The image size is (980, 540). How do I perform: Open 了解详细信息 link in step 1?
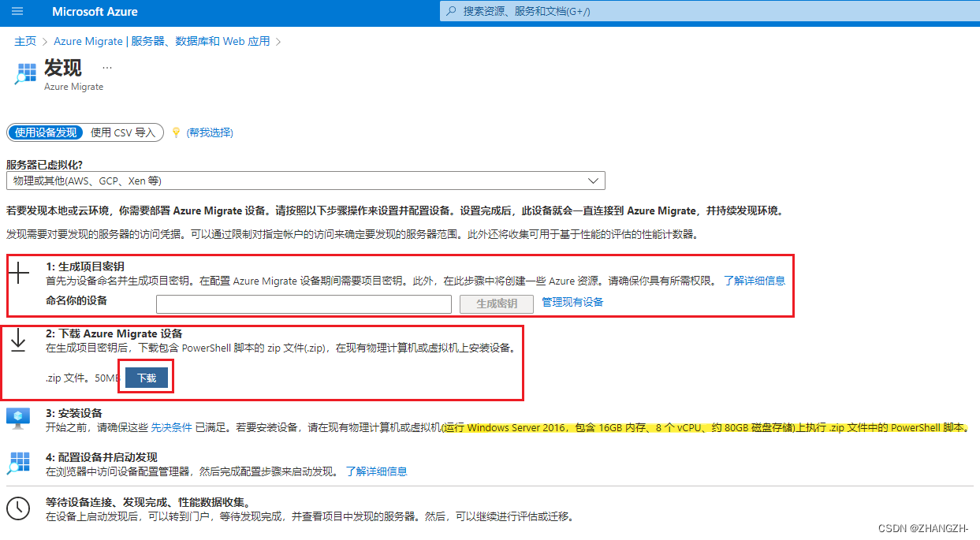tap(755, 280)
